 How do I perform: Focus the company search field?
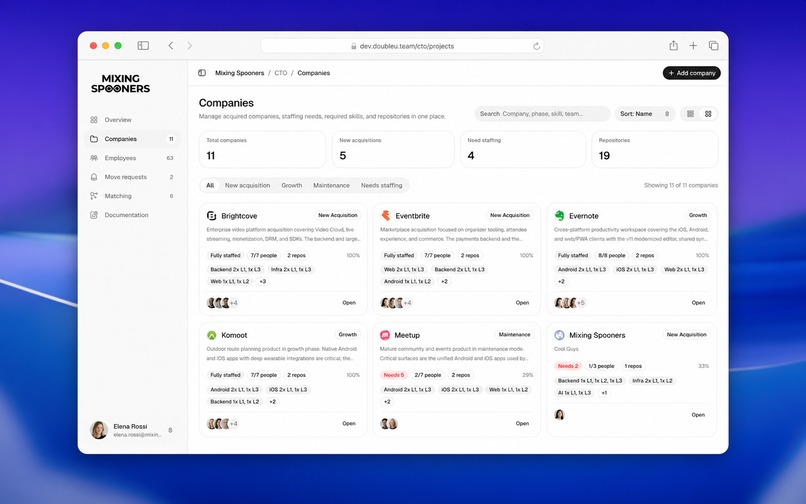point(542,114)
